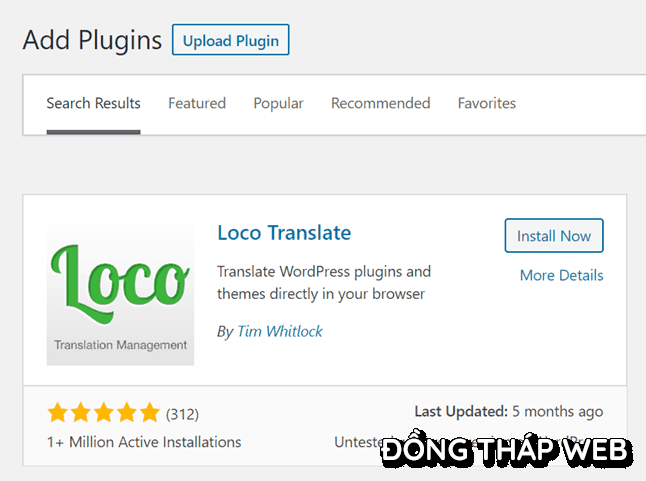Open the Featured plugins tab
Screen dimensions: 646x481
197,103
